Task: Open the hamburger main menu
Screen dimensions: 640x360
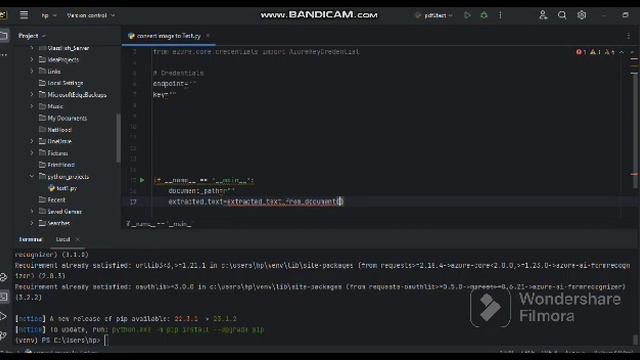Action: (x=24, y=16)
